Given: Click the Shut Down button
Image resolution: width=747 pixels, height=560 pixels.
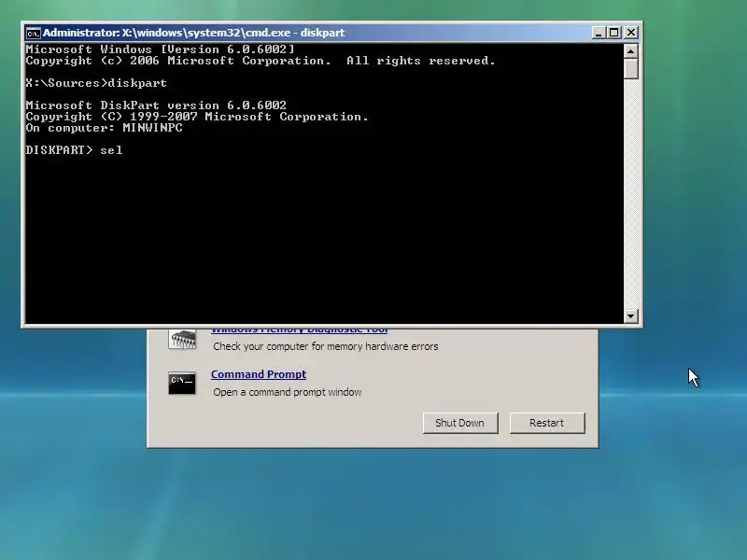Looking at the screenshot, I should coord(460,423).
